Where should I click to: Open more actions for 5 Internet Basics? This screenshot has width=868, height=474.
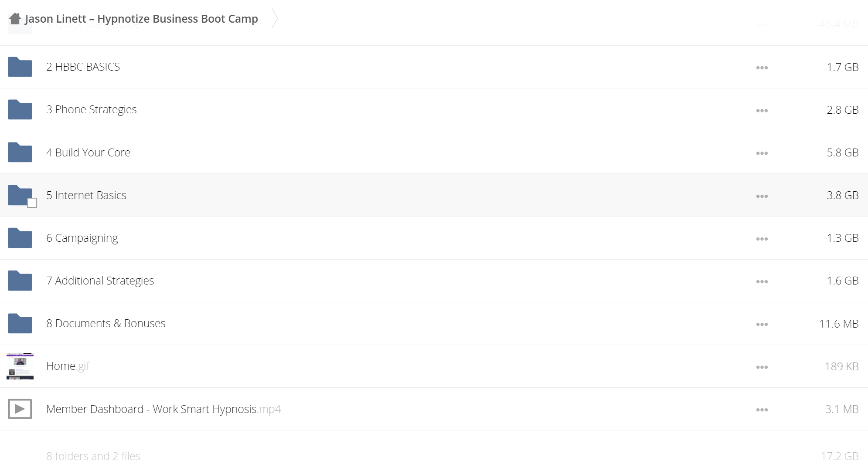[x=762, y=196]
